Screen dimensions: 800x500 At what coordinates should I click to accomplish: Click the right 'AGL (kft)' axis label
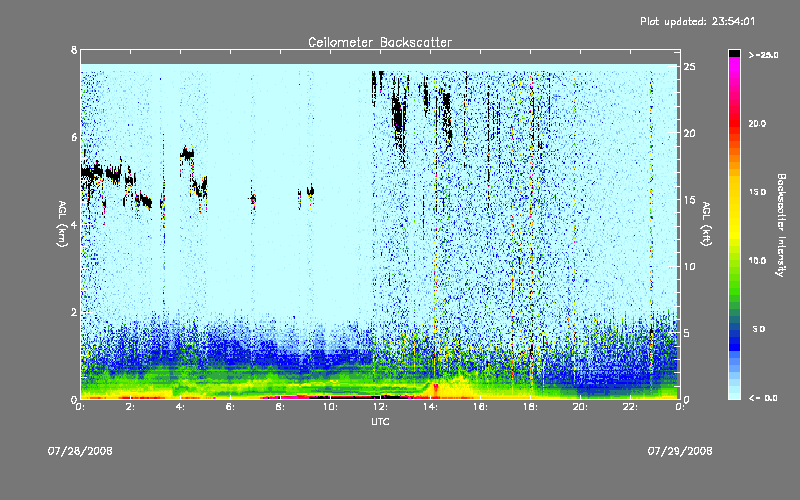coord(706,224)
